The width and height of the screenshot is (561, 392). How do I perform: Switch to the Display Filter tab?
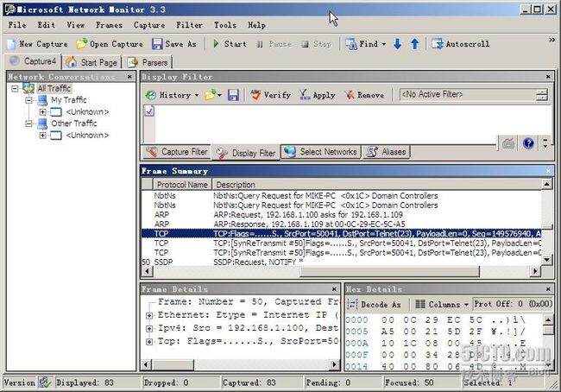click(247, 153)
